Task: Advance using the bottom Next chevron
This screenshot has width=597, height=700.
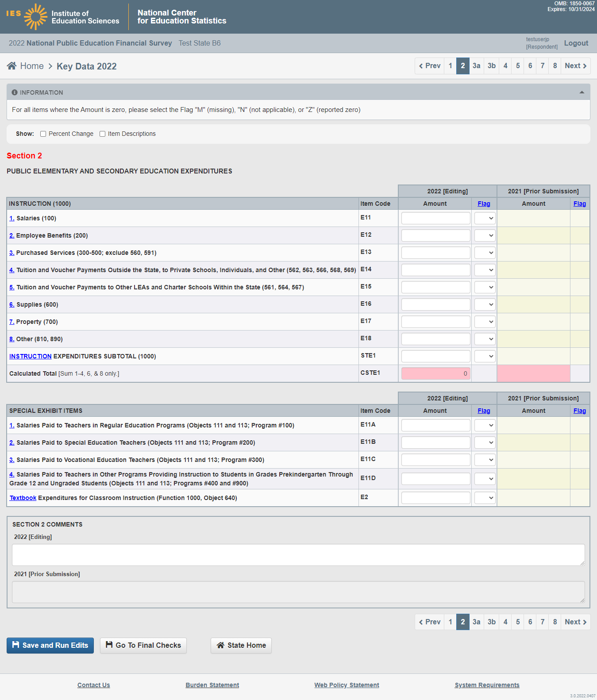Action: tap(585, 622)
